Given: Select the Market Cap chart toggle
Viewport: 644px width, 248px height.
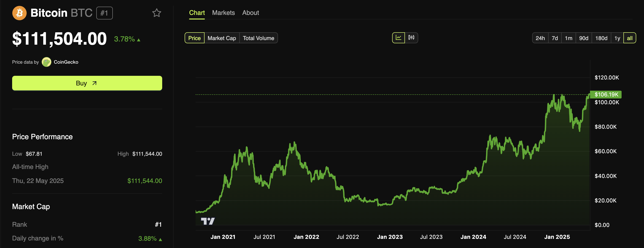Looking at the screenshot, I should click(x=221, y=38).
